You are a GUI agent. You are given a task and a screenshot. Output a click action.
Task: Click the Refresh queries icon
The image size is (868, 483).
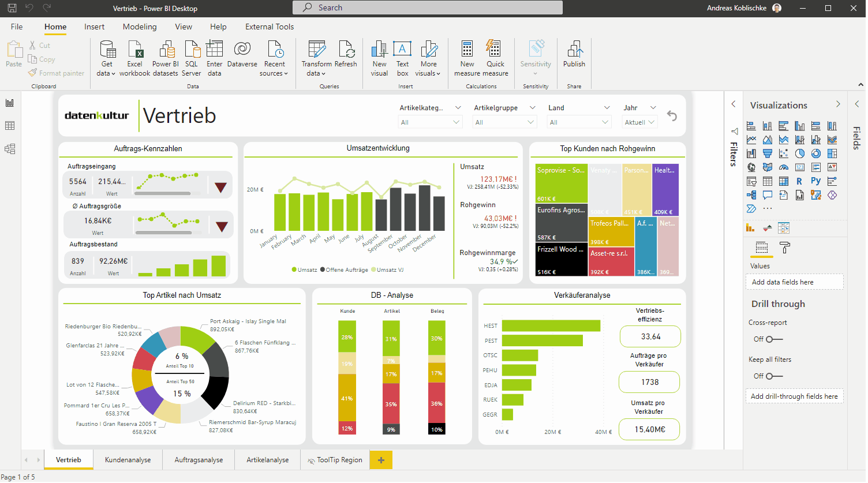tap(346, 50)
